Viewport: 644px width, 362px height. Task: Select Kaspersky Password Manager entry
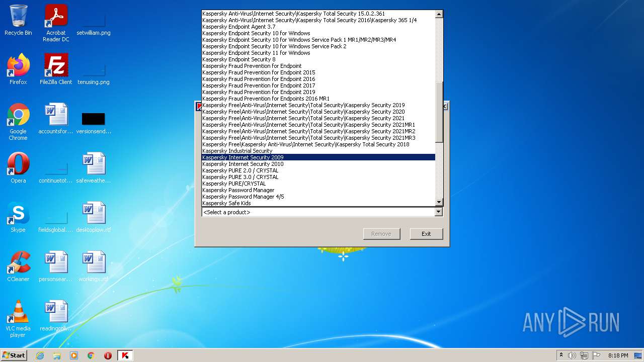pyautogui.click(x=318, y=190)
